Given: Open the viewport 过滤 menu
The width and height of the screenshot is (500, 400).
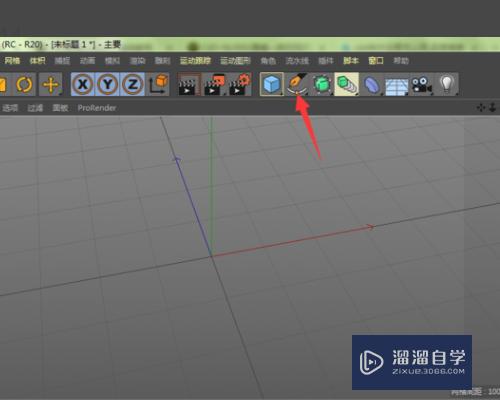Looking at the screenshot, I should click(35, 108).
